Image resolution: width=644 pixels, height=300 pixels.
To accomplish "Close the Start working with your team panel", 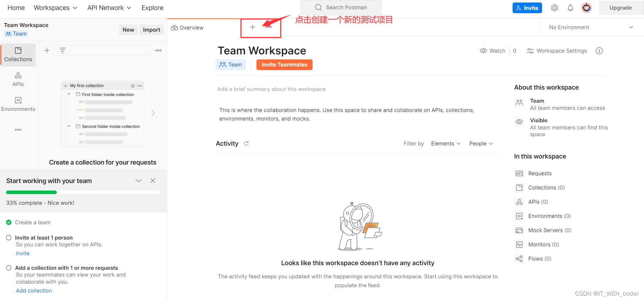I will coord(153,181).
